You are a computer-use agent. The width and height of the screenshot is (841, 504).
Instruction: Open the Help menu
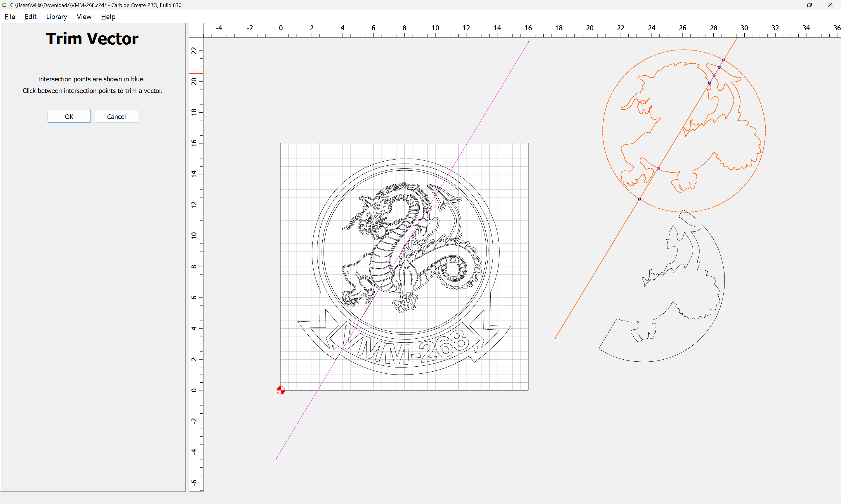(108, 17)
